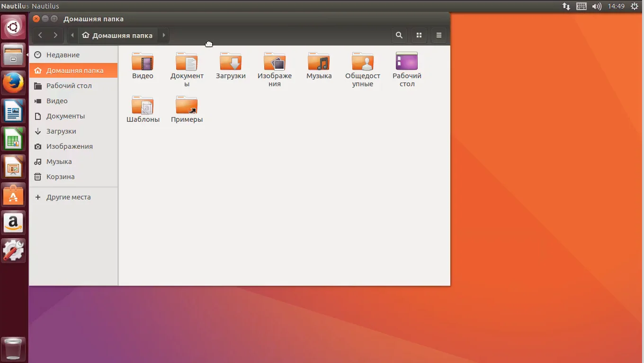Open the system sound volume indicator
This screenshot has height=363, width=644.
tap(597, 7)
